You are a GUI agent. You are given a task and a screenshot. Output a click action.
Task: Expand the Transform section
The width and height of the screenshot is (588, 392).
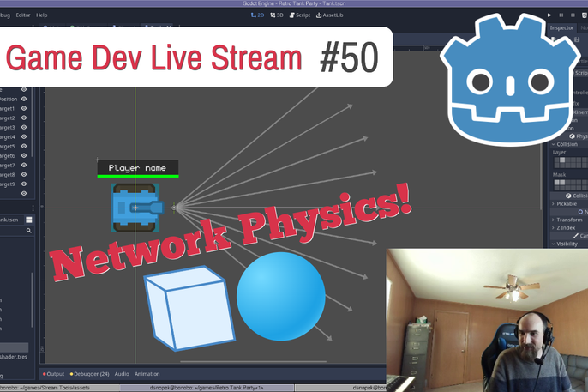coord(568,220)
